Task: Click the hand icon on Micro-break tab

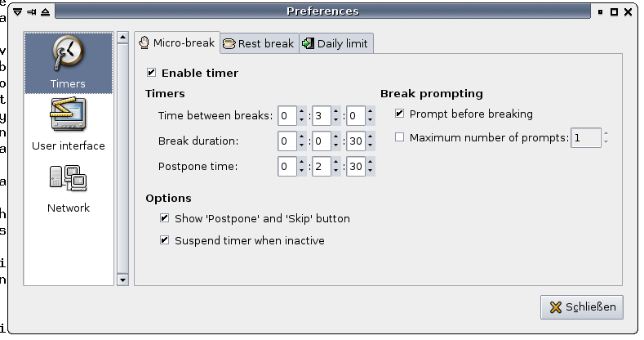Action: (144, 42)
